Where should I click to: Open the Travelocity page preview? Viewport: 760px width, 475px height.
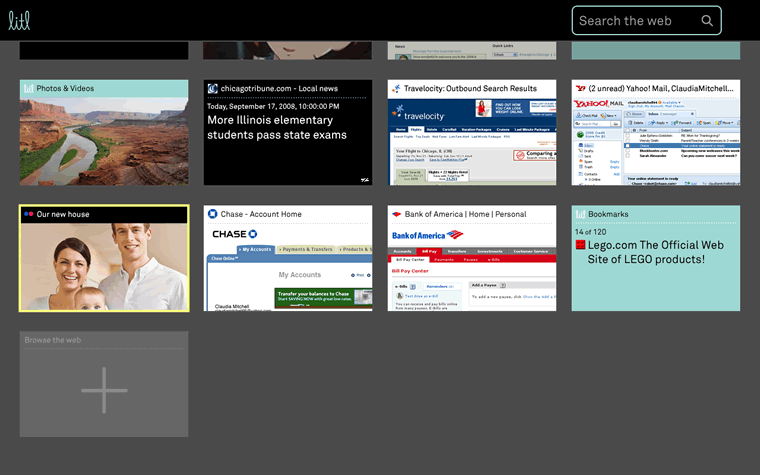click(x=472, y=142)
